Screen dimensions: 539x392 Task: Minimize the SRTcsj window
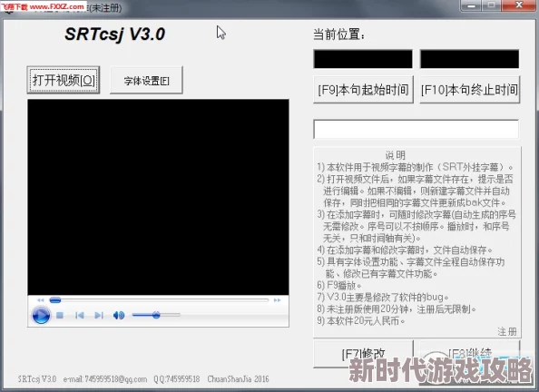click(470, 5)
